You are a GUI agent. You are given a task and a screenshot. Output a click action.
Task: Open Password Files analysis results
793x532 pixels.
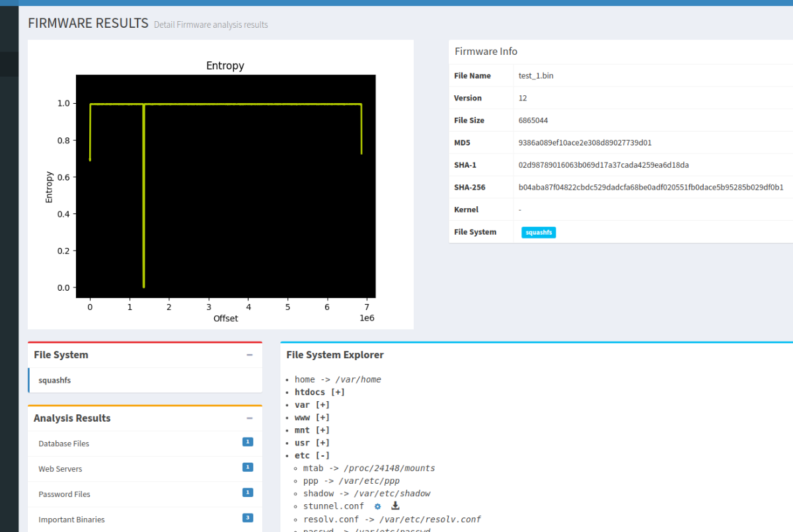(145, 494)
